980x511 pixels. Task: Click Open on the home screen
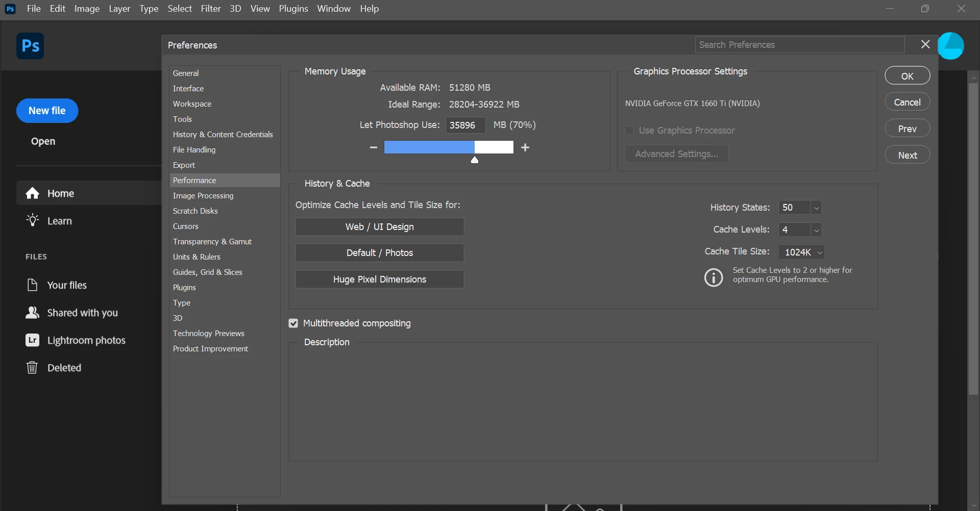pyautogui.click(x=43, y=141)
